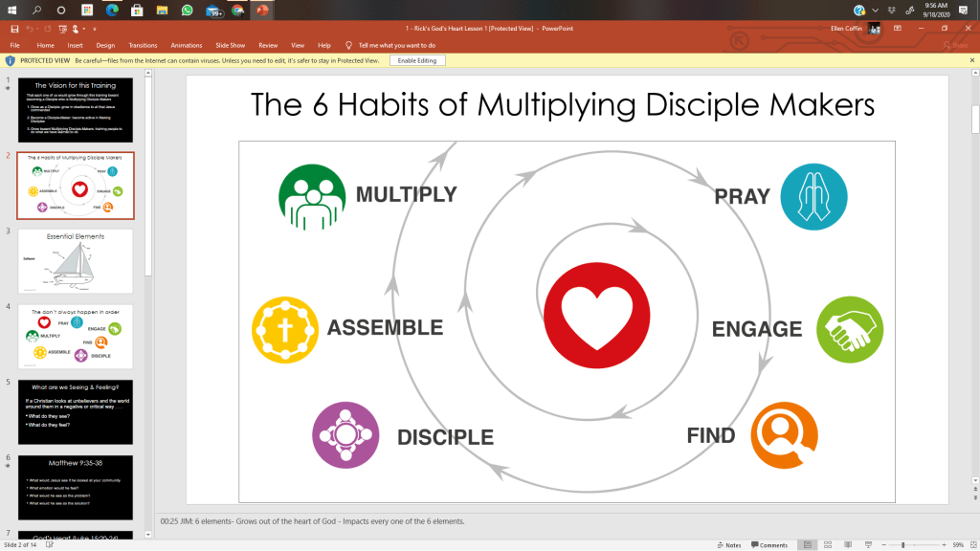The width and height of the screenshot is (980, 551).
Task: Close the Protected View message bar
Action: click(x=971, y=60)
